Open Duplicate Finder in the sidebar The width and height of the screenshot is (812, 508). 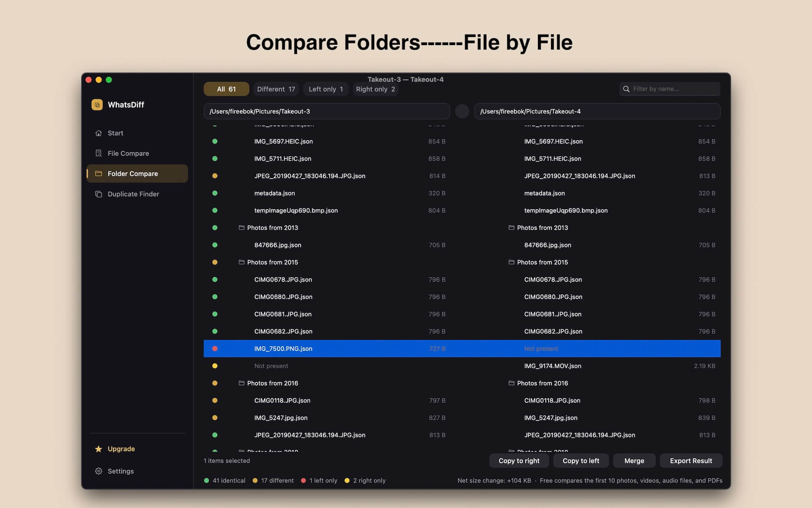coord(137,194)
